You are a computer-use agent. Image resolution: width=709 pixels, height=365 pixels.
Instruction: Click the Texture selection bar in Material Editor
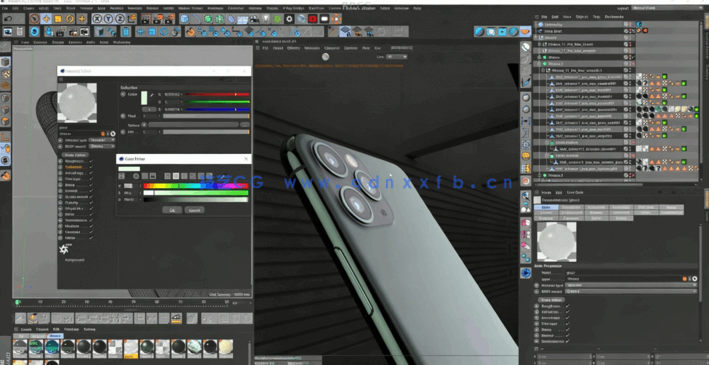pos(193,124)
